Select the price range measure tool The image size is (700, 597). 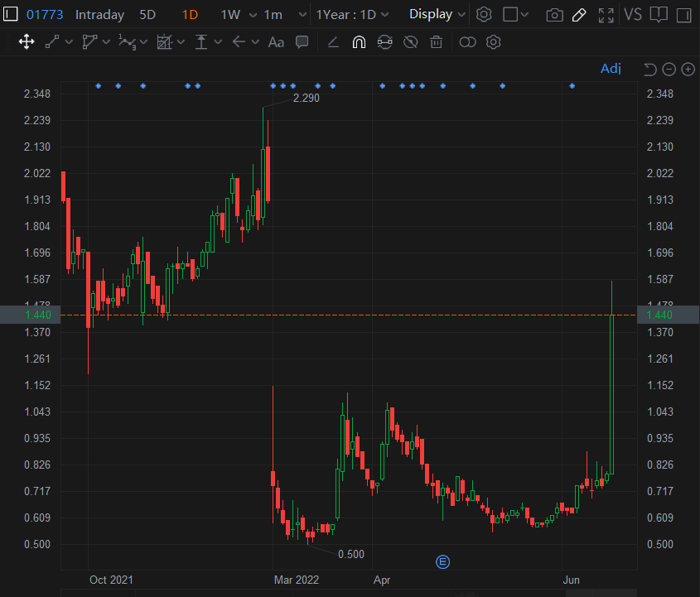(x=201, y=42)
